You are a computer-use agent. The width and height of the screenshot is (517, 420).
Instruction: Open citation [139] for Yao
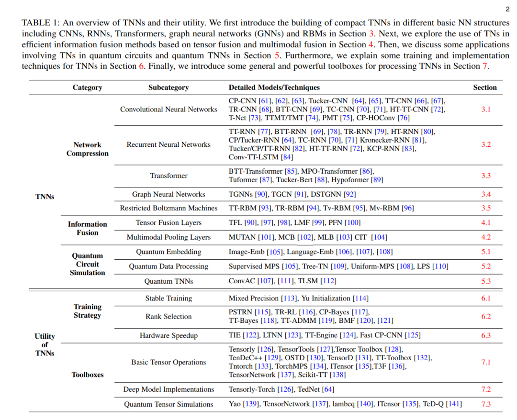coord(251,404)
